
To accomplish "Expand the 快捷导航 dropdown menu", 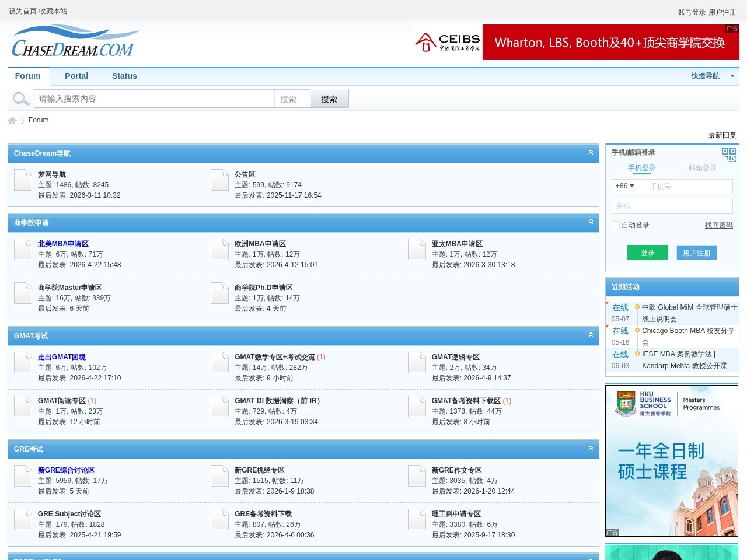I will (713, 76).
